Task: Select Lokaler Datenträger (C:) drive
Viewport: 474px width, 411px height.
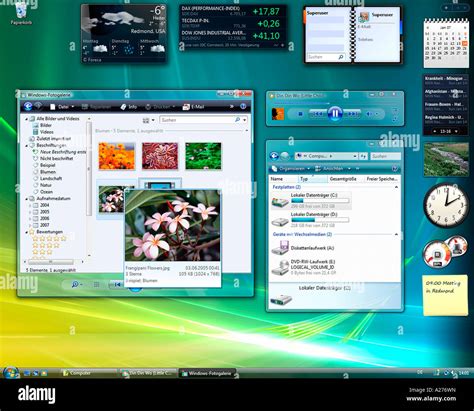Action: point(311,200)
